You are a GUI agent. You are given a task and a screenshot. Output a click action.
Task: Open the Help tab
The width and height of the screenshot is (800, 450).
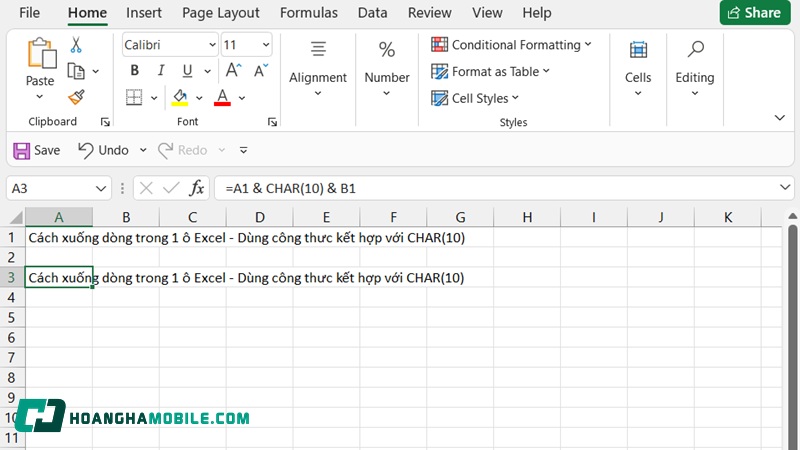[537, 13]
